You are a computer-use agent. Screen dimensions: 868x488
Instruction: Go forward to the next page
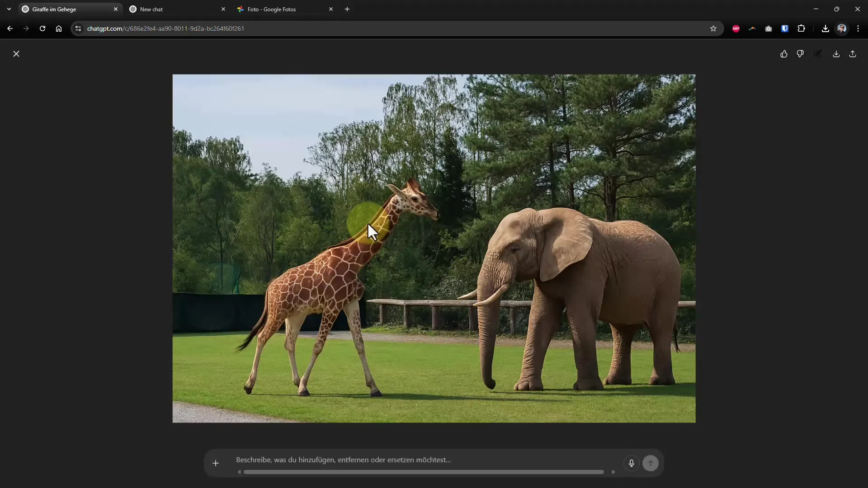tap(26, 28)
